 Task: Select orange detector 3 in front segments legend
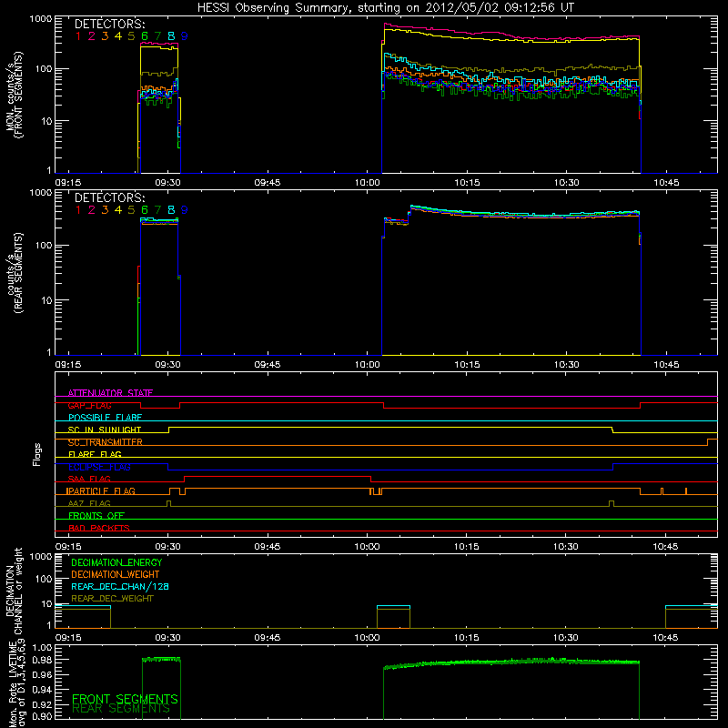[105, 36]
